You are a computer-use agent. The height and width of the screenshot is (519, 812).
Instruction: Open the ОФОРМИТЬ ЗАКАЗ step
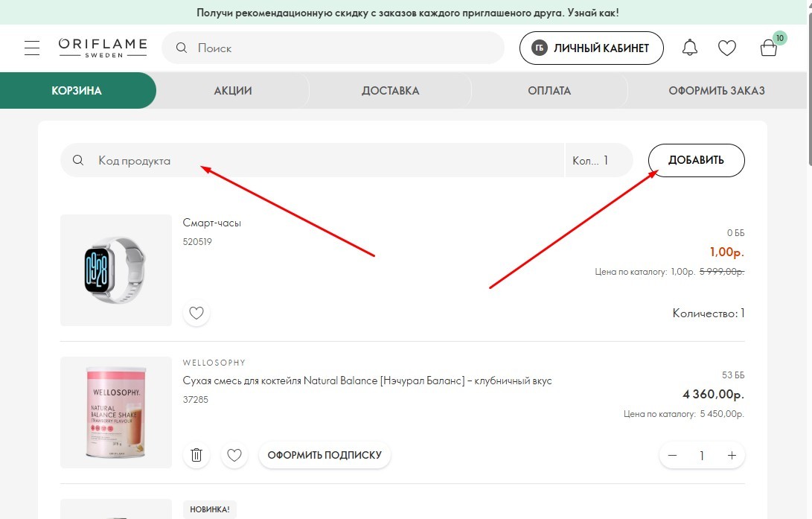pyautogui.click(x=717, y=91)
